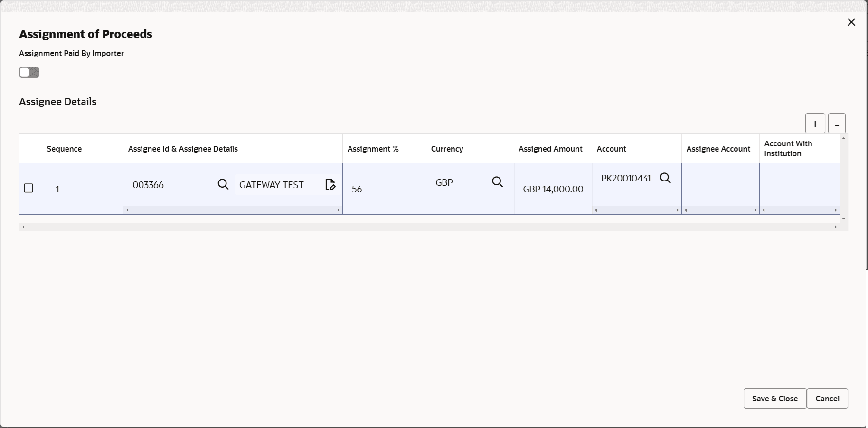Open the Currency lookup search
Screen dimensions: 868x428
click(497, 182)
